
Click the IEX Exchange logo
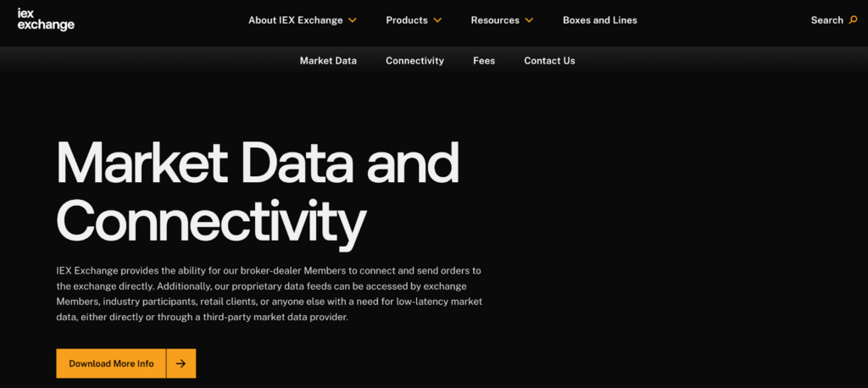coord(46,19)
